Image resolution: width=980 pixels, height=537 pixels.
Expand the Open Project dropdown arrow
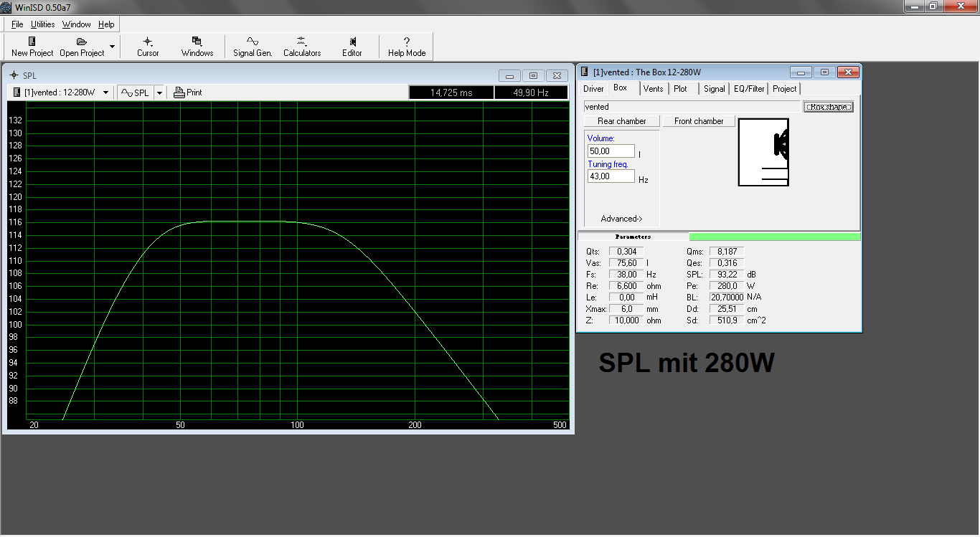112,47
